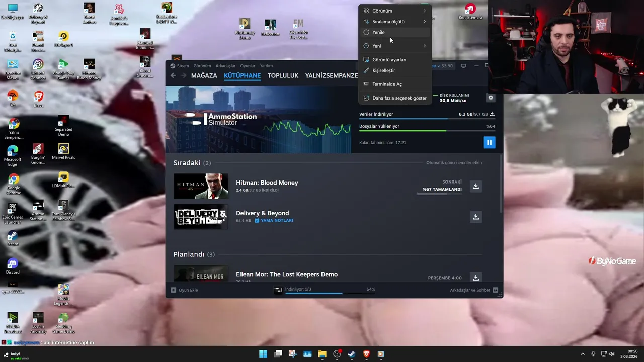Open Steam downloads settings gear
Viewport: 644px width, 362px height.
click(491, 98)
